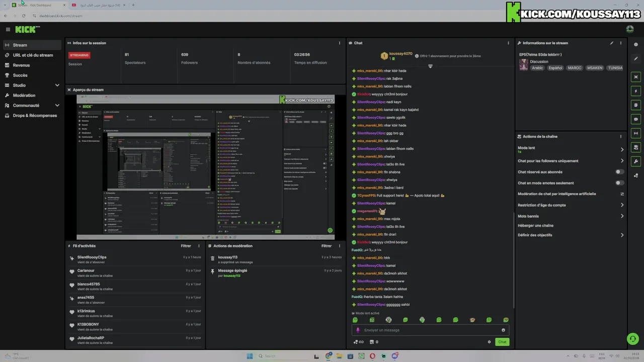
Task: Open the hamburger menu beside the Kick logo
Action: pyautogui.click(x=8, y=30)
